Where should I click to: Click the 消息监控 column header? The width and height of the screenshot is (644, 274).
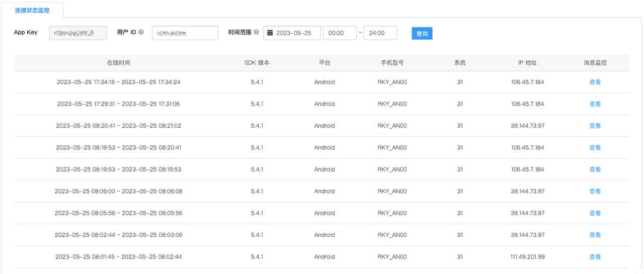point(595,63)
